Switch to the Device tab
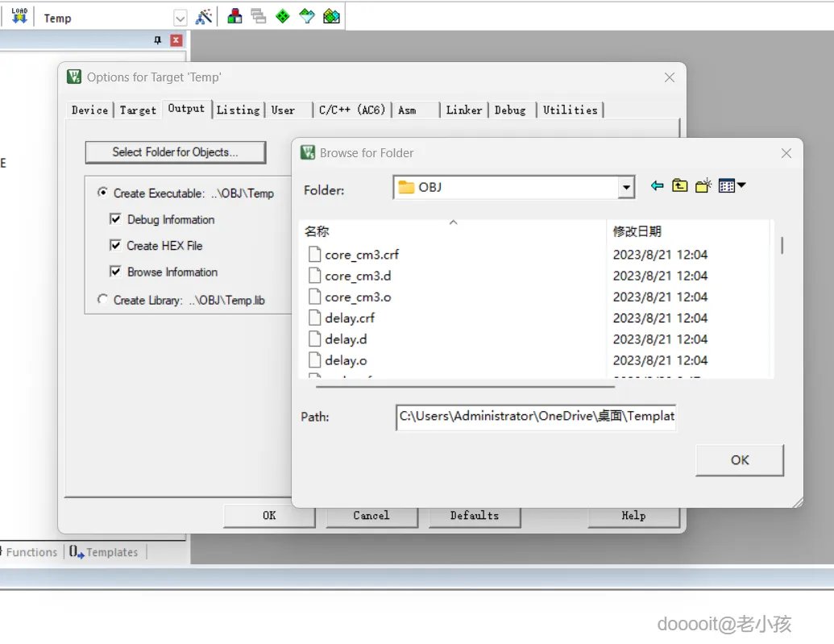This screenshot has width=834, height=644. [90, 110]
